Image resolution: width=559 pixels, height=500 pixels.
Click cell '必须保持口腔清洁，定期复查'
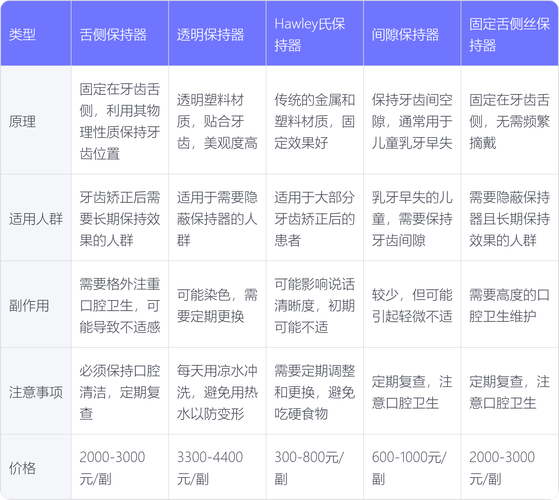coord(120,391)
